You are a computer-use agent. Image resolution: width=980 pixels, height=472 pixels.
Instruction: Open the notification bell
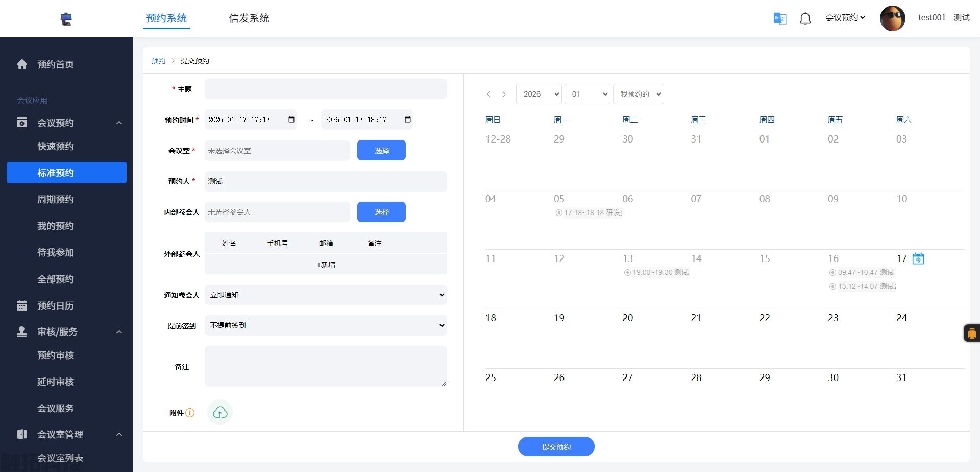tap(805, 18)
